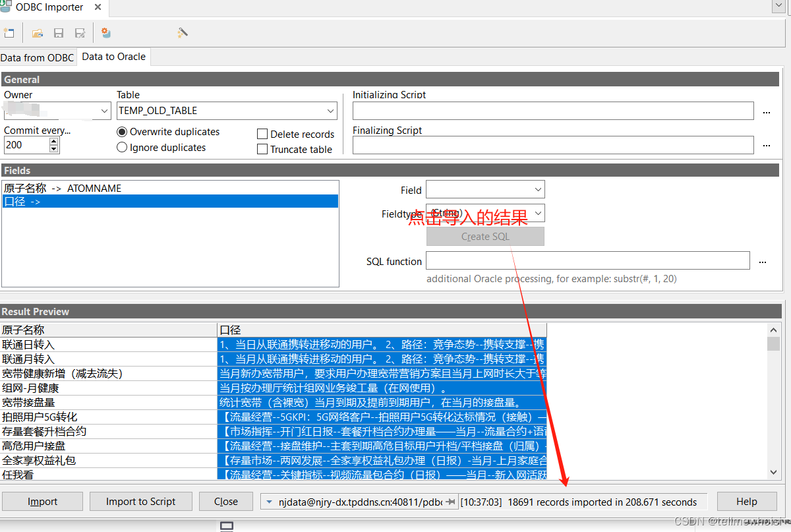Open the connection dropdown at the bottom
The width and height of the screenshot is (791, 532).
click(269, 501)
